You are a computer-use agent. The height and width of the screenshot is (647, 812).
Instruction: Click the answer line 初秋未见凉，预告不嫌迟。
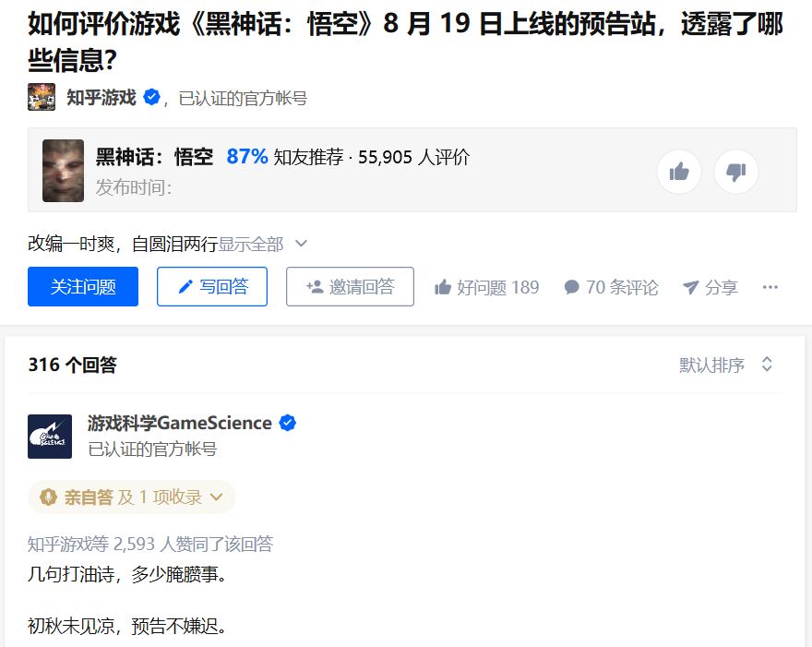(x=127, y=627)
